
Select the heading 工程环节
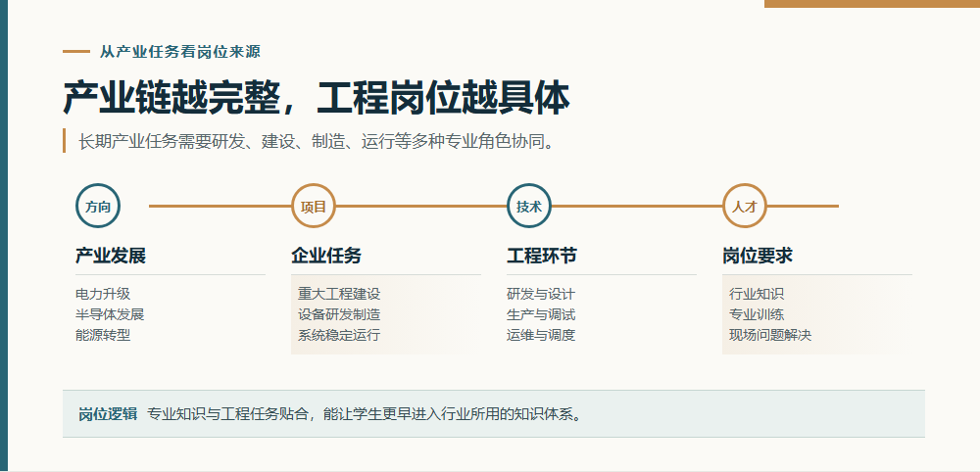tap(542, 256)
